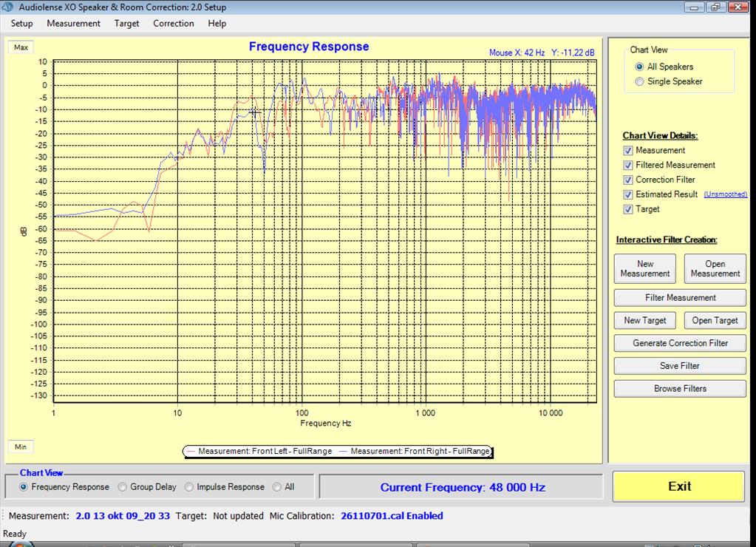The image size is (756, 547).
Task: Select Impulse Response chart view radio
Action: pos(189,487)
